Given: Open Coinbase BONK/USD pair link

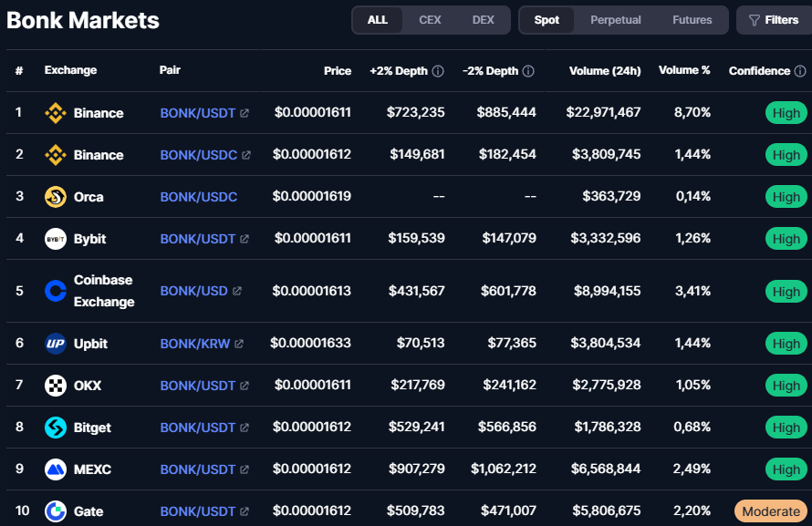Looking at the screenshot, I should point(194,291).
